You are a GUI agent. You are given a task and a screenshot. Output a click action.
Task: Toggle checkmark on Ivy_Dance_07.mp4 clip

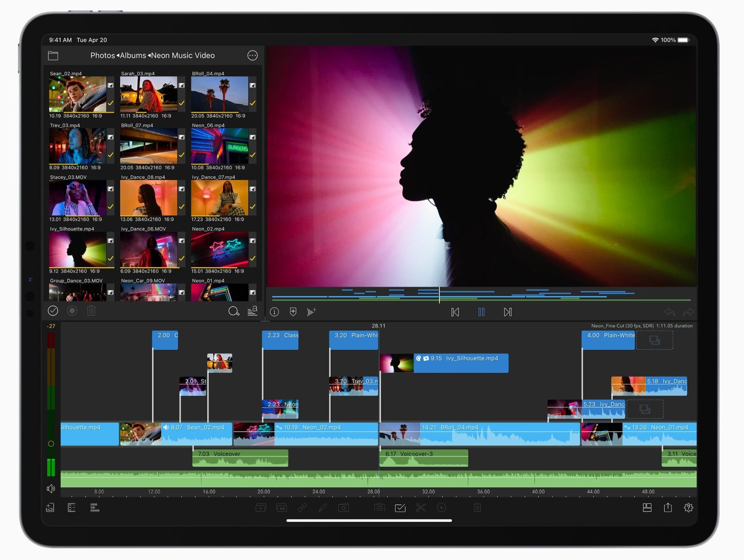[x=253, y=206]
